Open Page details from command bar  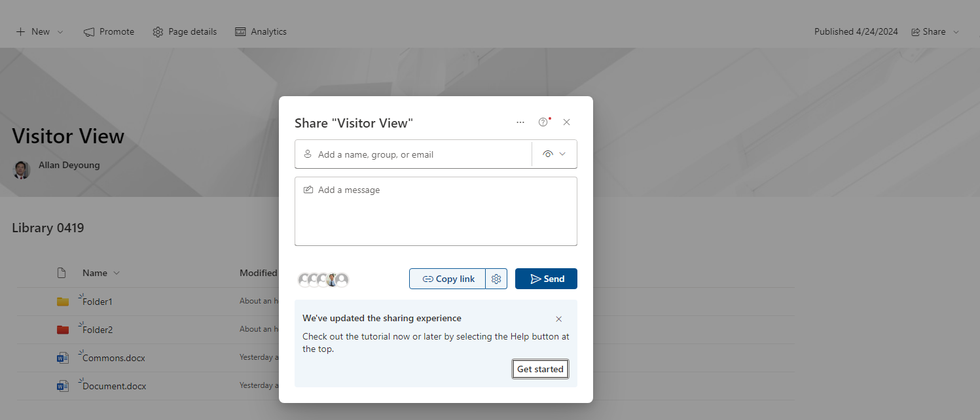(185, 31)
